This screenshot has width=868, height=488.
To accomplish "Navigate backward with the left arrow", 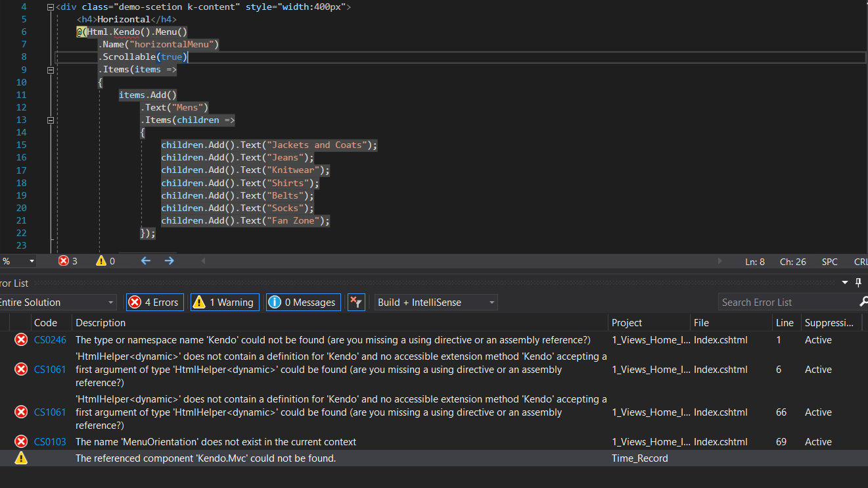I will pos(146,261).
